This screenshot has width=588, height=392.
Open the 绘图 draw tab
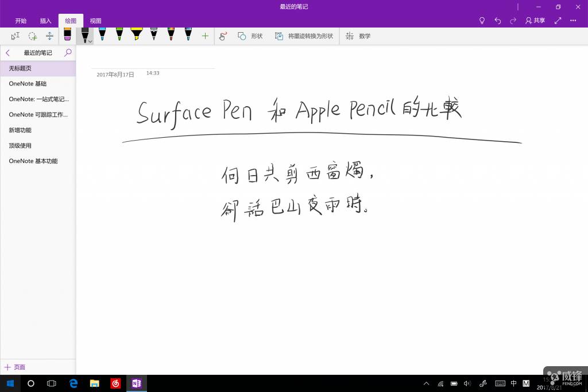click(x=71, y=21)
